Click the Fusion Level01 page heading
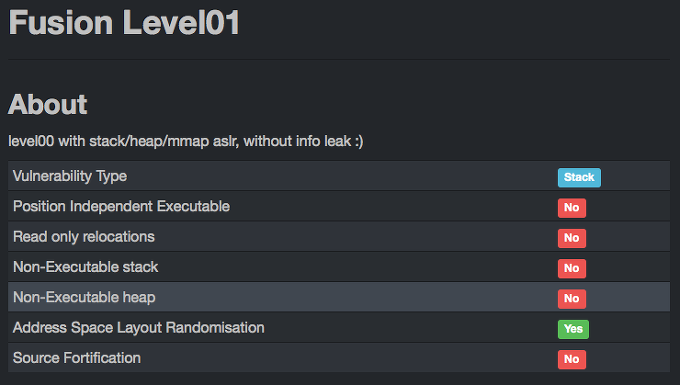This screenshot has width=680, height=385. (124, 23)
